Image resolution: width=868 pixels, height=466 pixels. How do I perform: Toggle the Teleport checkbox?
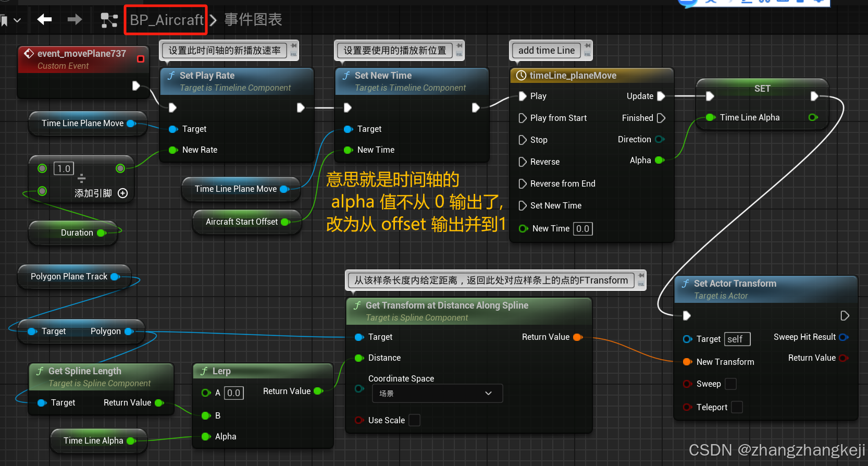tap(737, 407)
